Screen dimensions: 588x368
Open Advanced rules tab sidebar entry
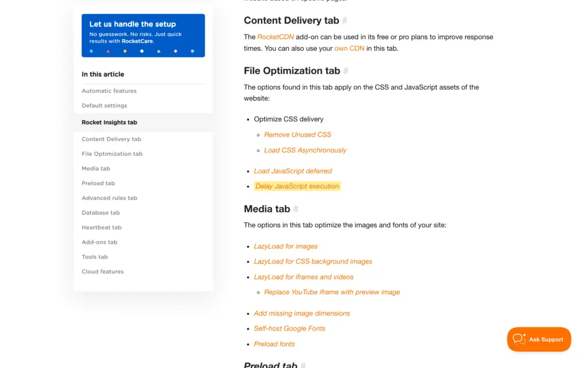pyautogui.click(x=110, y=198)
